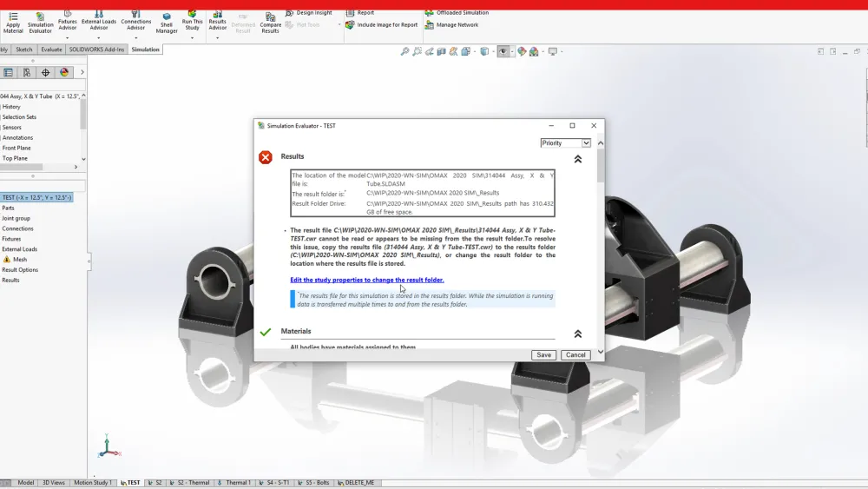This screenshot has width=868, height=489.
Task: Select the FeatureManager tree tab icon
Action: click(8, 73)
